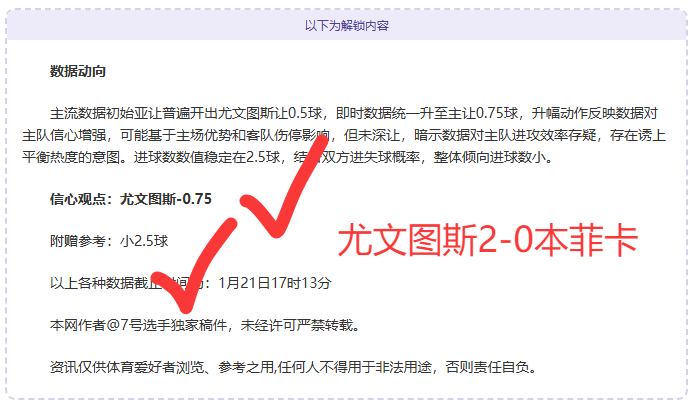Click the 以下为解锁内容 header bar
Screen dimensions: 696x409
pos(347,25)
